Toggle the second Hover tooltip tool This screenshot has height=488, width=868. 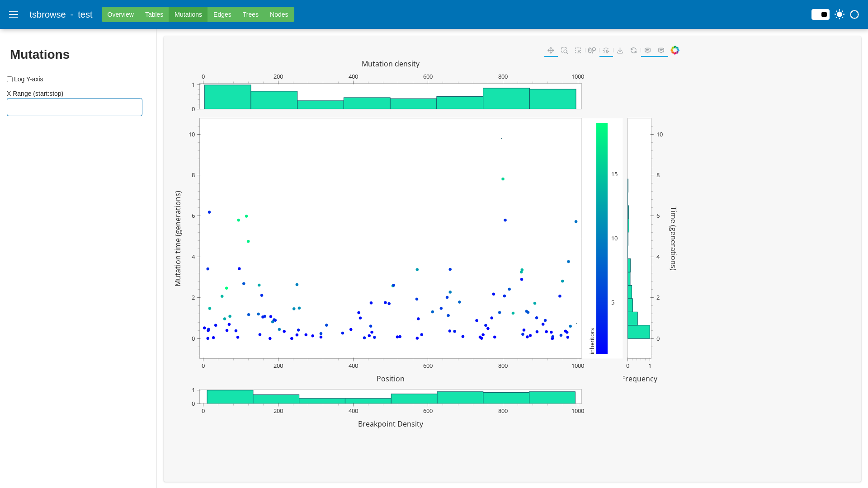(x=661, y=51)
